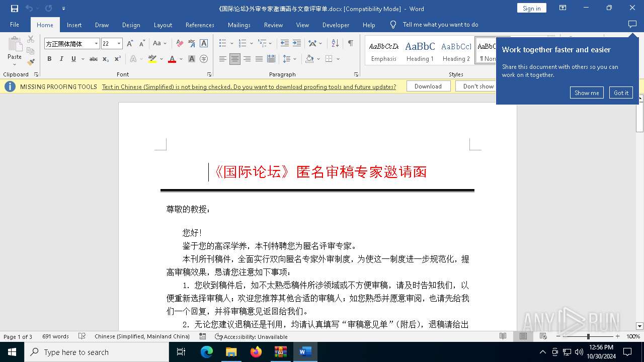This screenshot has width=644, height=362.
Task: Switch to the Insert tab
Action: pos(74,25)
